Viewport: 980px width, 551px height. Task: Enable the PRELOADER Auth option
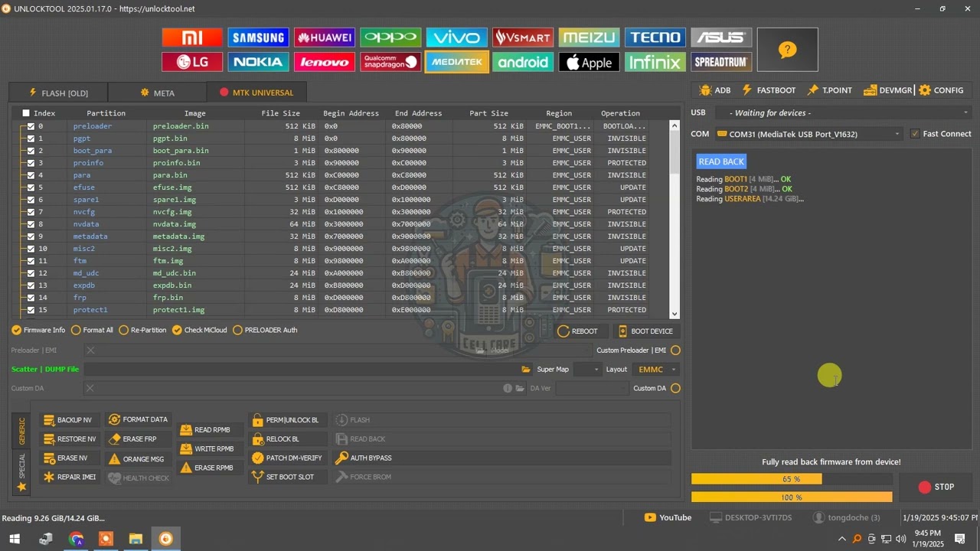[x=265, y=331]
